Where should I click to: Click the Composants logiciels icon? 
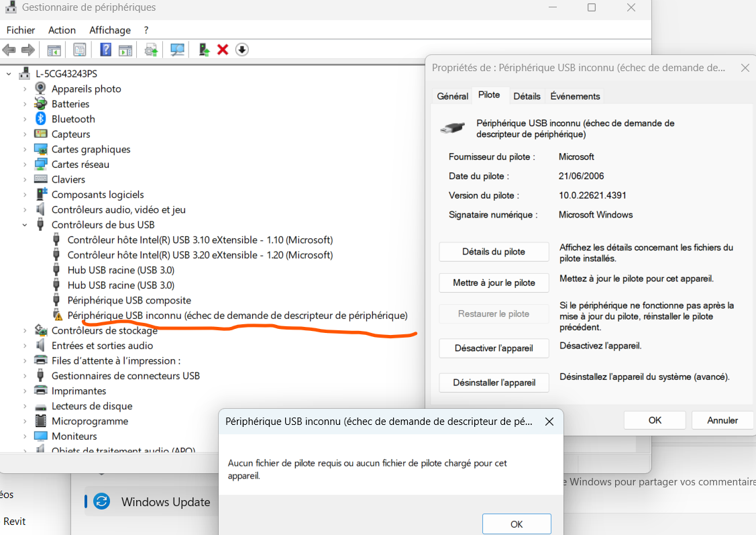coord(42,194)
